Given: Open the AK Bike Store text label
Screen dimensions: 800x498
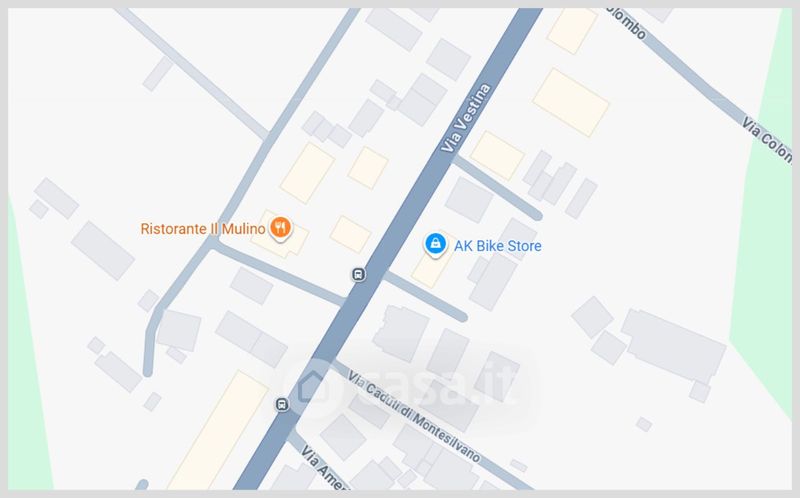Looking at the screenshot, I should [497, 246].
